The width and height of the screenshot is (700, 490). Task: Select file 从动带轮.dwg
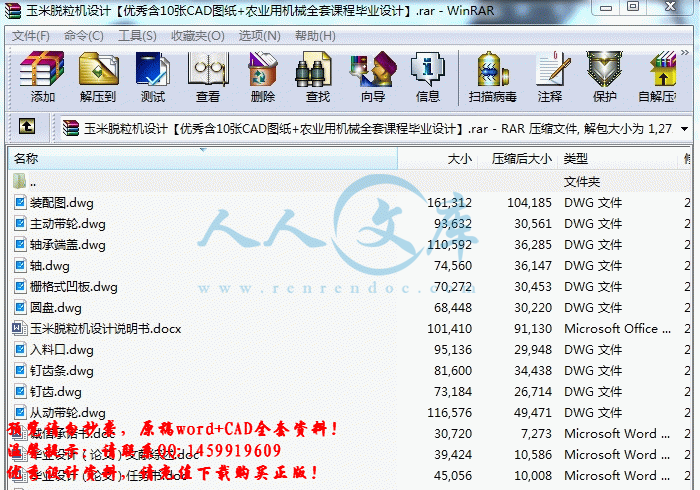tap(350, 412)
